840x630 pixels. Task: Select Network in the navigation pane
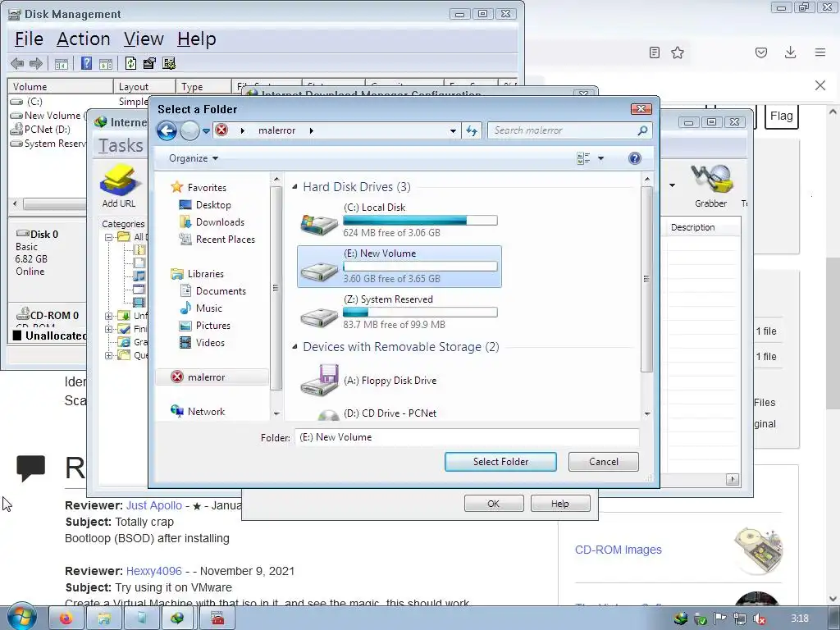click(206, 412)
